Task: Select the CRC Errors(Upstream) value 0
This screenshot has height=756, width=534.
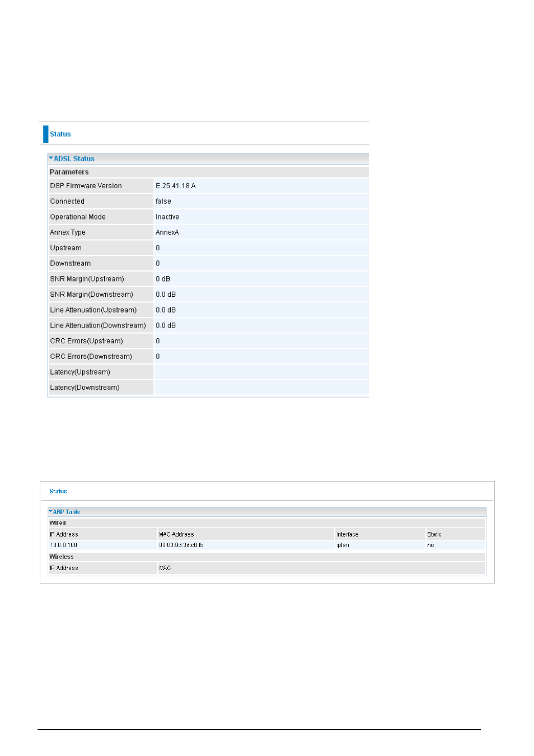Action: pos(158,341)
